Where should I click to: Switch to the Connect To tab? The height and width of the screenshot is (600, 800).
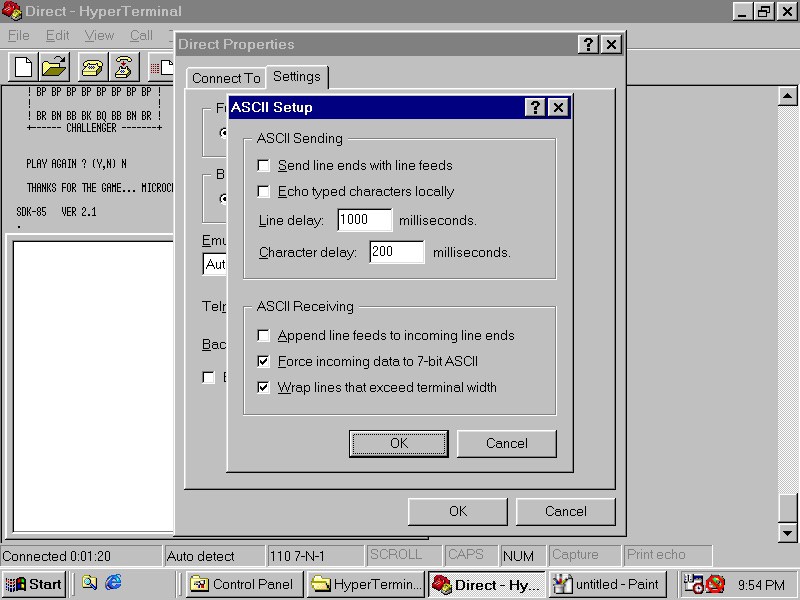pos(226,78)
